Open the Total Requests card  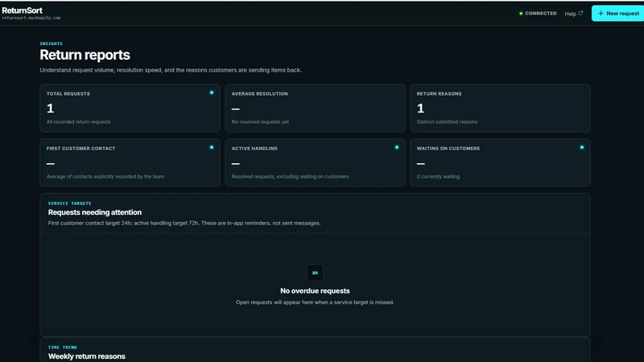tap(130, 109)
